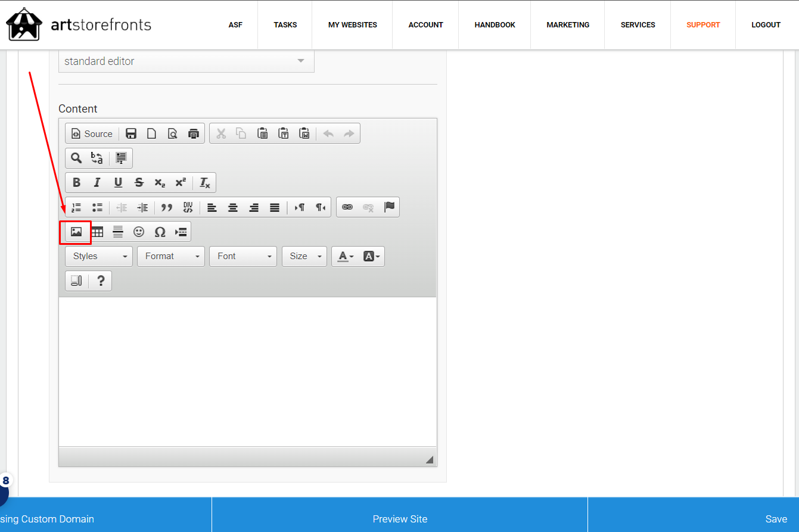This screenshot has width=799, height=532.
Task: Click the insert Link icon
Action: click(347, 207)
